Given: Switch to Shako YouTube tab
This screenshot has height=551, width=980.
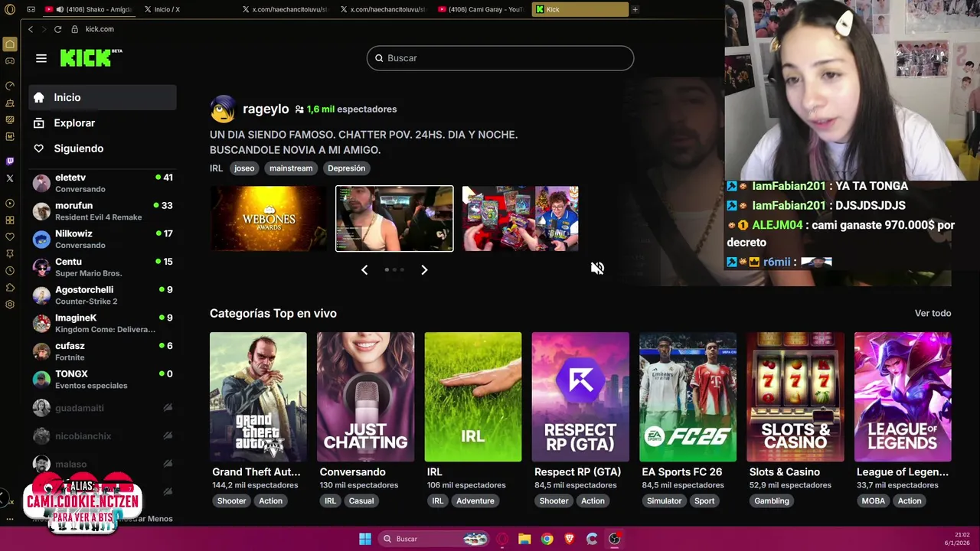Looking at the screenshot, I should coord(89,9).
